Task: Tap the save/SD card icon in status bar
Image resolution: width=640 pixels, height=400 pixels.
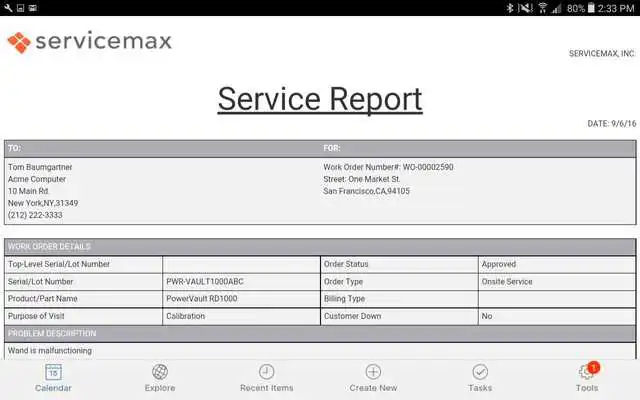Action: pos(20,8)
